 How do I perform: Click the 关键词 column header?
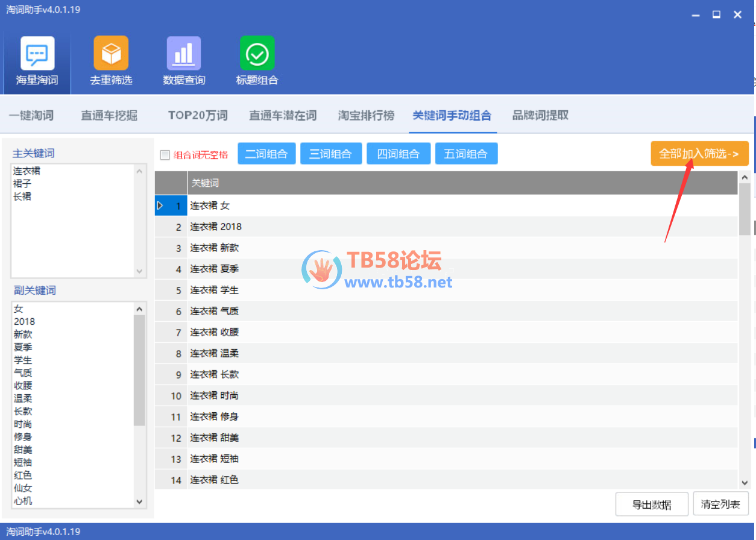(462, 183)
